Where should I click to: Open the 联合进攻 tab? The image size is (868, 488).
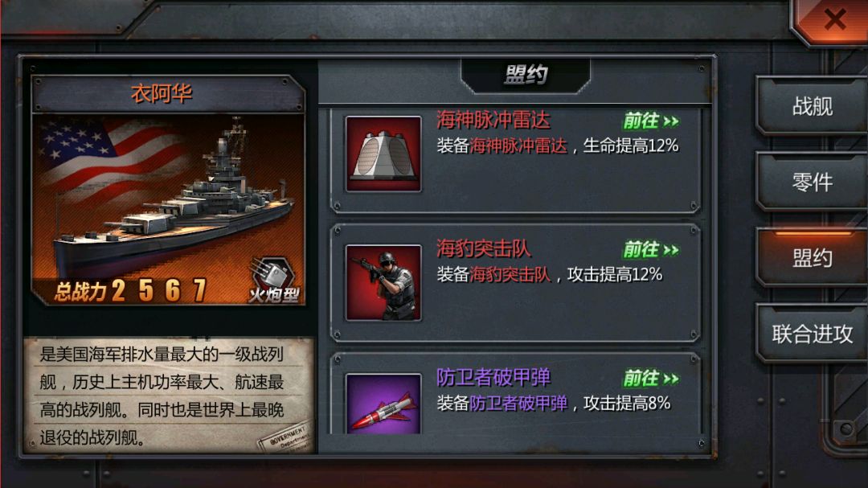tap(812, 334)
